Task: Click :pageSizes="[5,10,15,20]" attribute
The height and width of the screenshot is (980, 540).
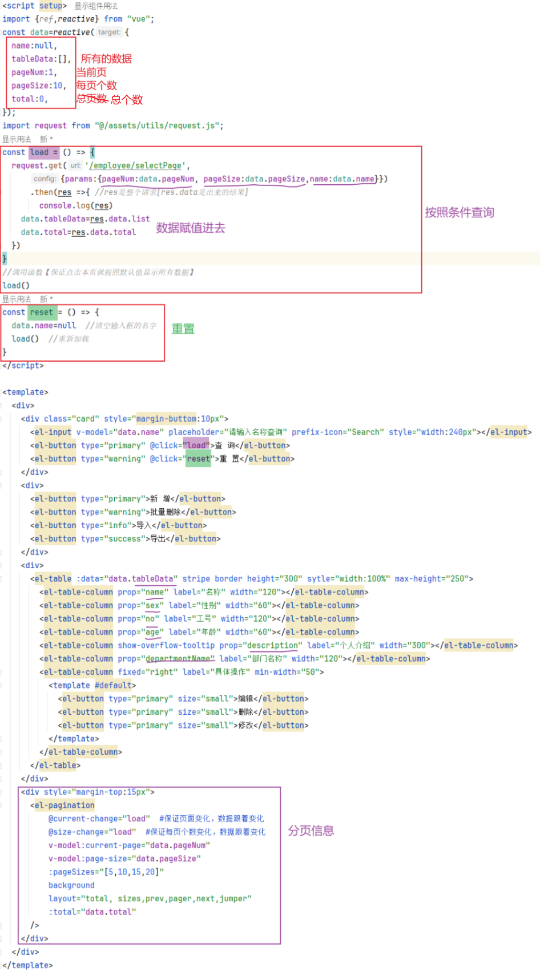Action: click(x=106, y=872)
